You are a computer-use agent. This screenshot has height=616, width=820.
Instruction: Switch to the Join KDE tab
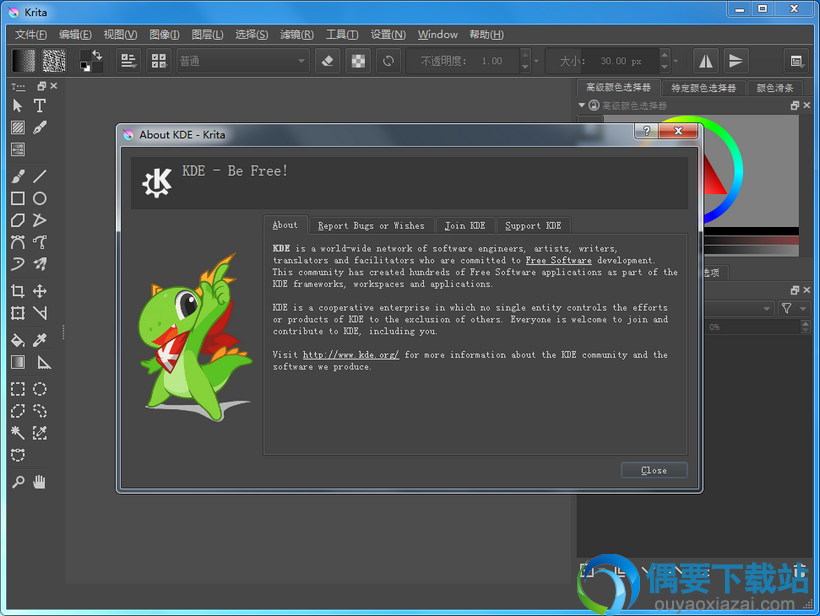point(465,225)
